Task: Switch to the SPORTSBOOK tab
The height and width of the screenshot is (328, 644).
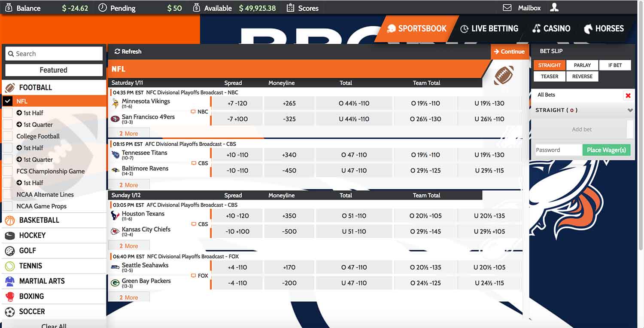Action: click(x=416, y=29)
